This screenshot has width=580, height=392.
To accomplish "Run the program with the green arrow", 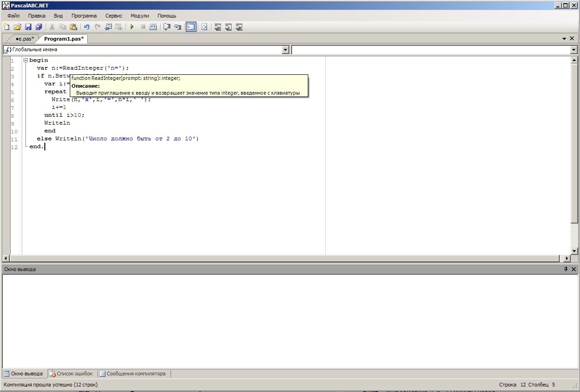I will point(132,27).
